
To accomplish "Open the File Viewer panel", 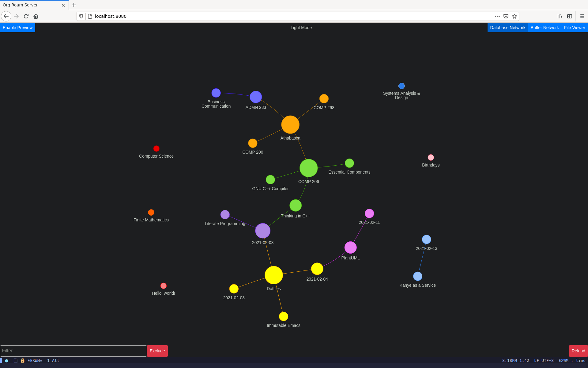I will (x=575, y=28).
